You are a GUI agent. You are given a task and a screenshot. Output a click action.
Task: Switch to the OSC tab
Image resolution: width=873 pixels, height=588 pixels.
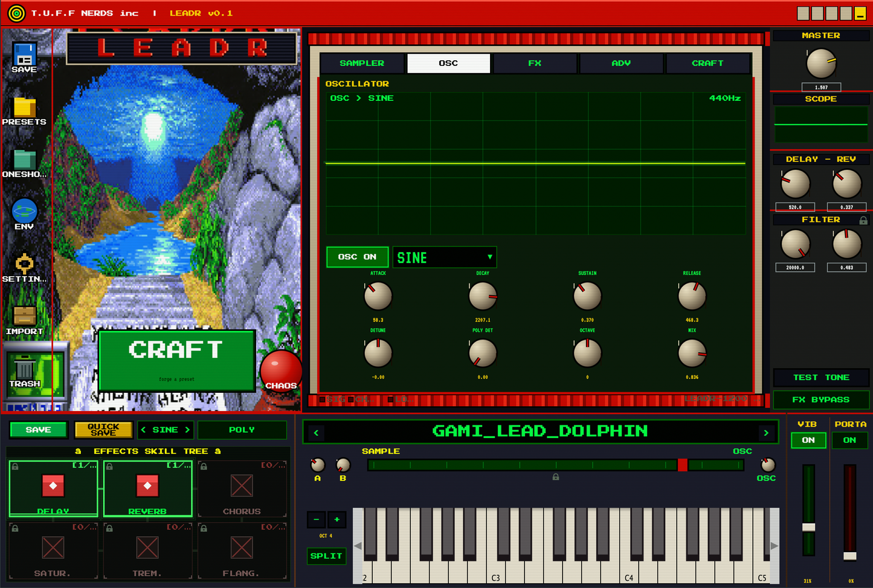[x=448, y=63]
